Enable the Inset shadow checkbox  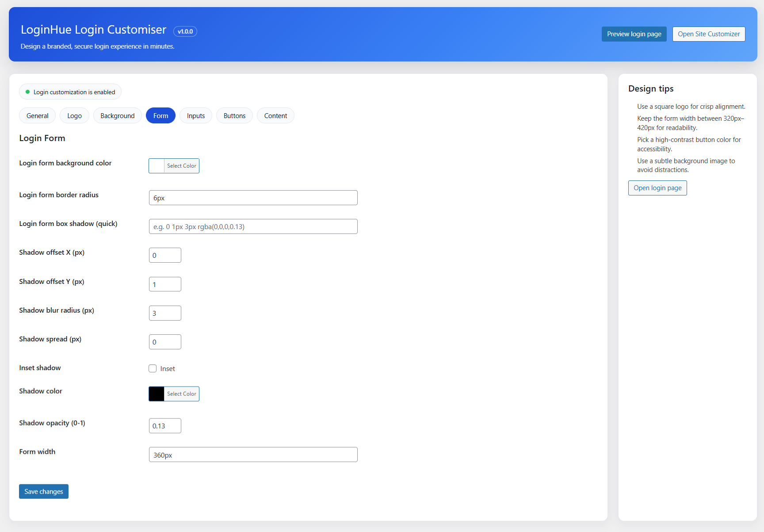153,368
